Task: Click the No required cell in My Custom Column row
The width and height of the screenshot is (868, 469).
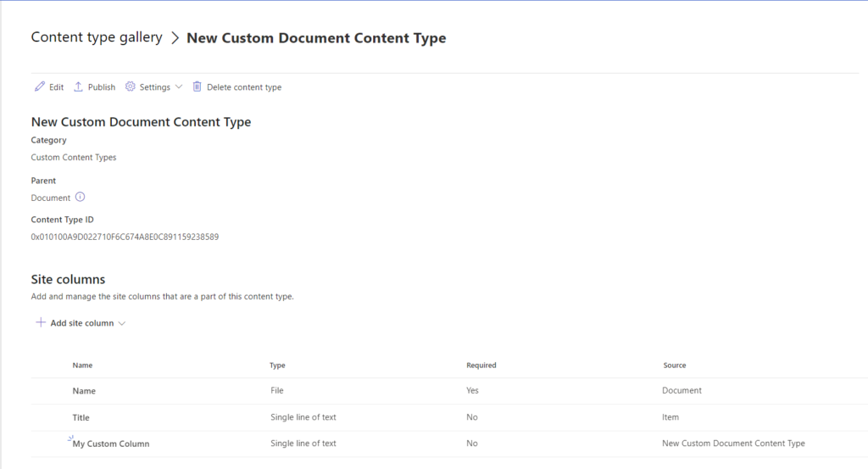Action: (471, 443)
